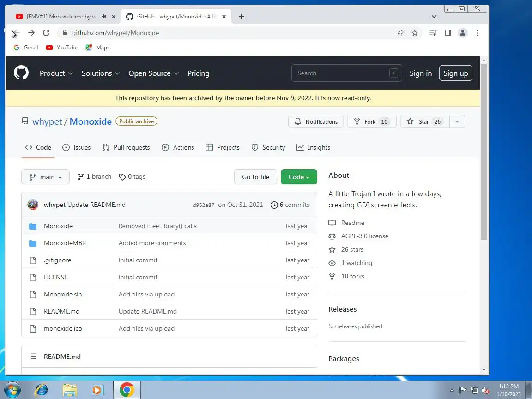The image size is (532, 399).
Task: Click the commit history clock icon
Action: tap(274, 205)
